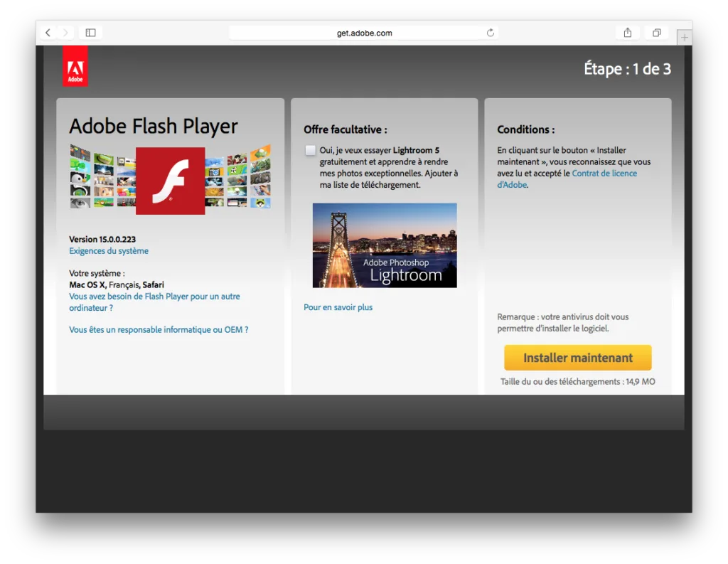Click the 'Installer maintenant' button
The width and height of the screenshot is (728, 564).
[x=577, y=358]
